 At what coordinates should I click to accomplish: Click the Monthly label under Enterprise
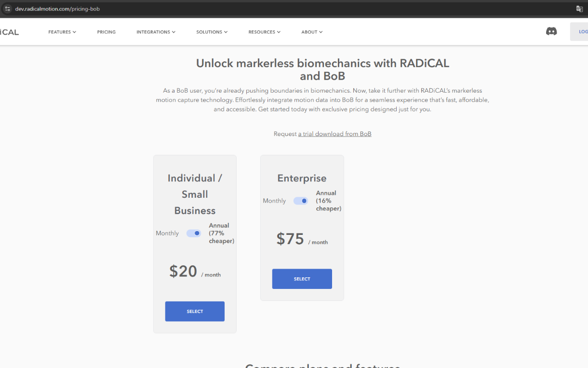tap(274, 201)
